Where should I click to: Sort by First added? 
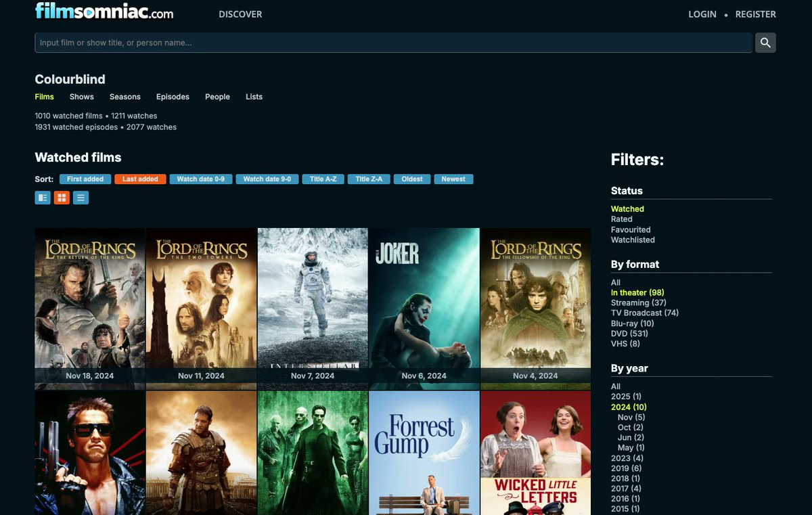[85, 179]
